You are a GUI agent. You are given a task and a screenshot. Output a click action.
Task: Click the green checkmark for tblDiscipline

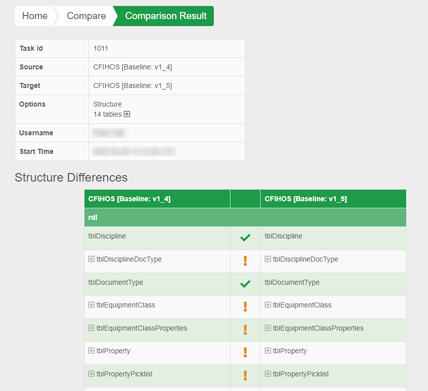245,238
